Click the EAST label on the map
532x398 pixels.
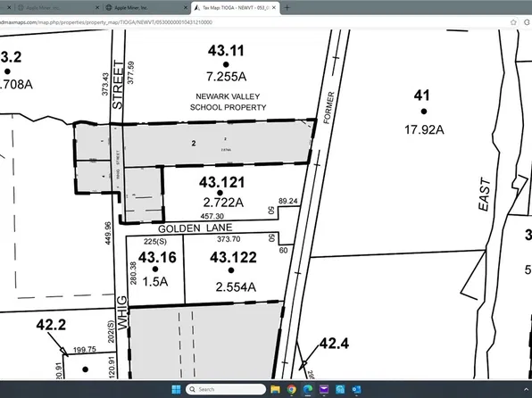485,194
